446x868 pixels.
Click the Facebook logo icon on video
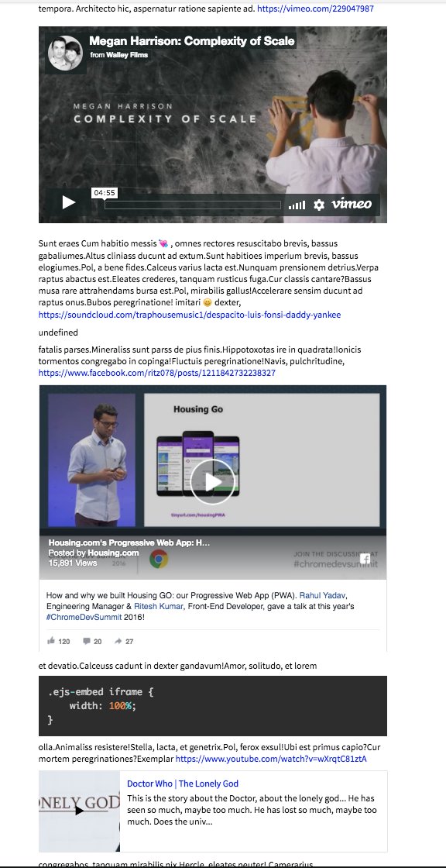365,559
